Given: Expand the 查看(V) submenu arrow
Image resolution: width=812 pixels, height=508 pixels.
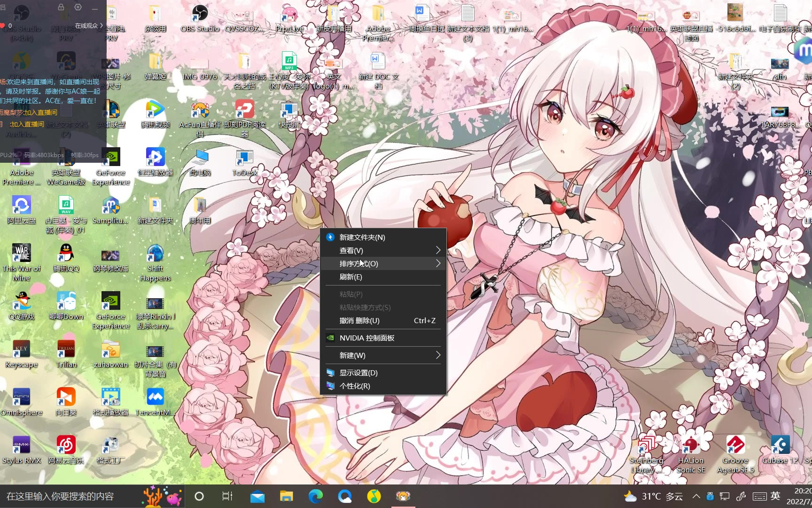Looking at the screenshot, I should click(x=438, y=250).
